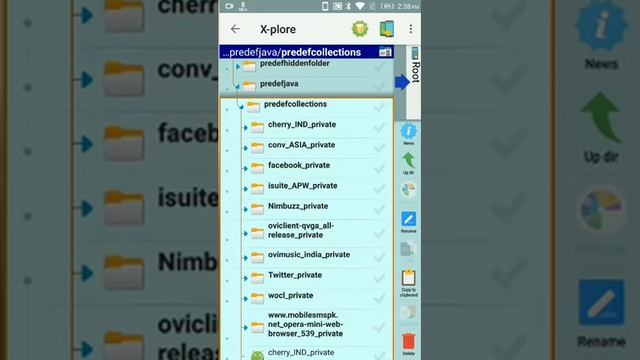Expand the wocl_private folder arrow
This screenshot has height=360, width=640.
point(245,299)
